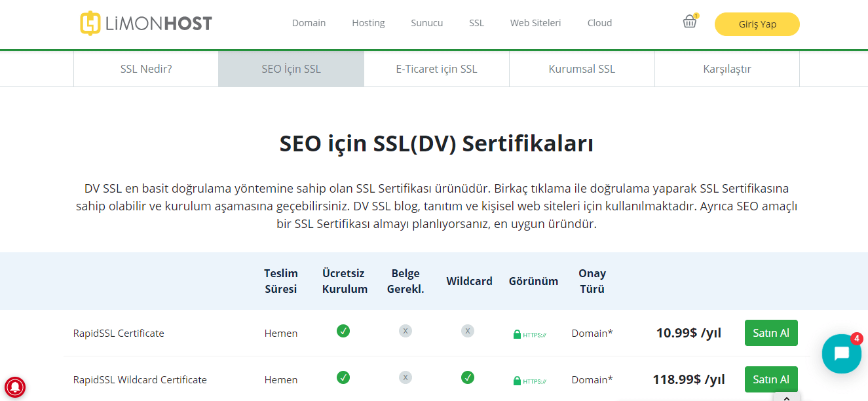Click the red notification bell icon
The height and width of the screenshot is (401, 868).
click(15, 386)
